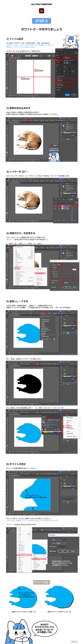Expand the C カラー layer arrow
Screen dimensions: 83x644
click(x=60, y=208)
